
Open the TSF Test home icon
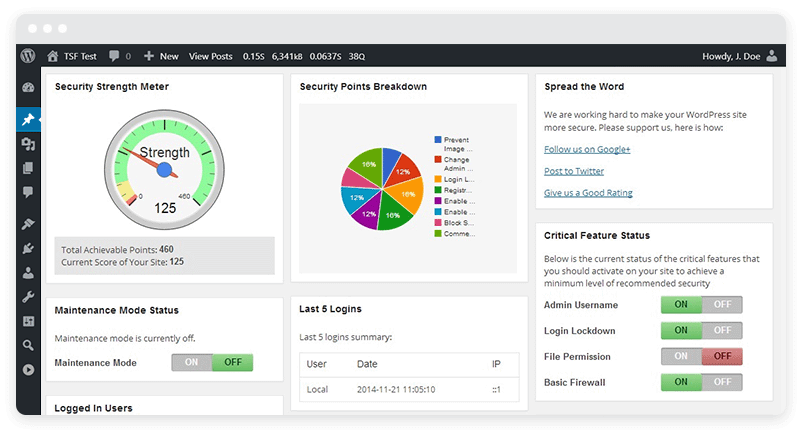tap(53, 56)
